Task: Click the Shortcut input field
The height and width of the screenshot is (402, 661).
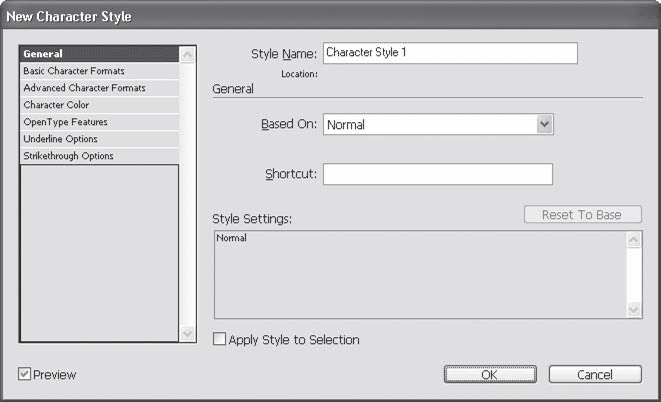Action: (x=437, y=174)
